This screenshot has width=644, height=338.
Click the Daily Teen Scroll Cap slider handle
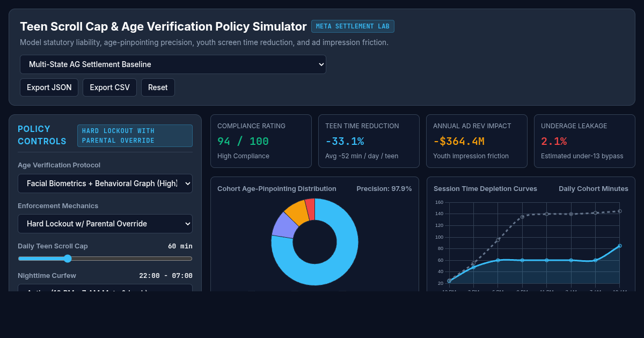[x=68, y=259]
